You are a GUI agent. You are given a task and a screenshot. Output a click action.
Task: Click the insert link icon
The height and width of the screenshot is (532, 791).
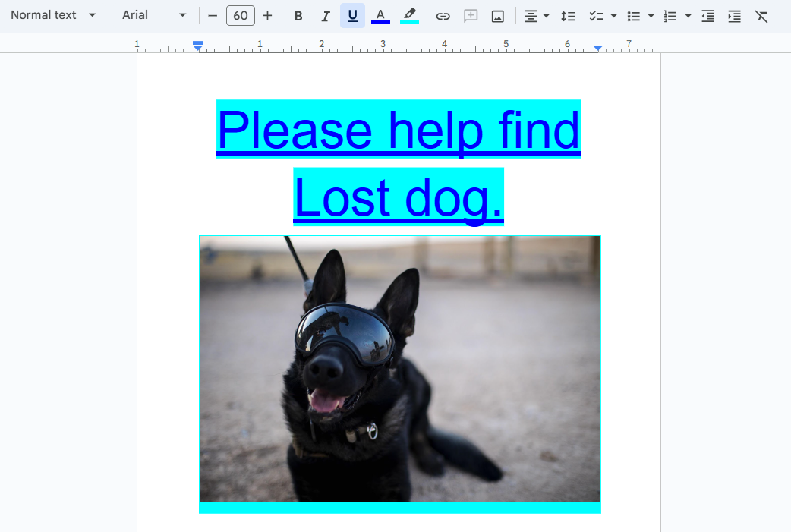pos(443,16)
